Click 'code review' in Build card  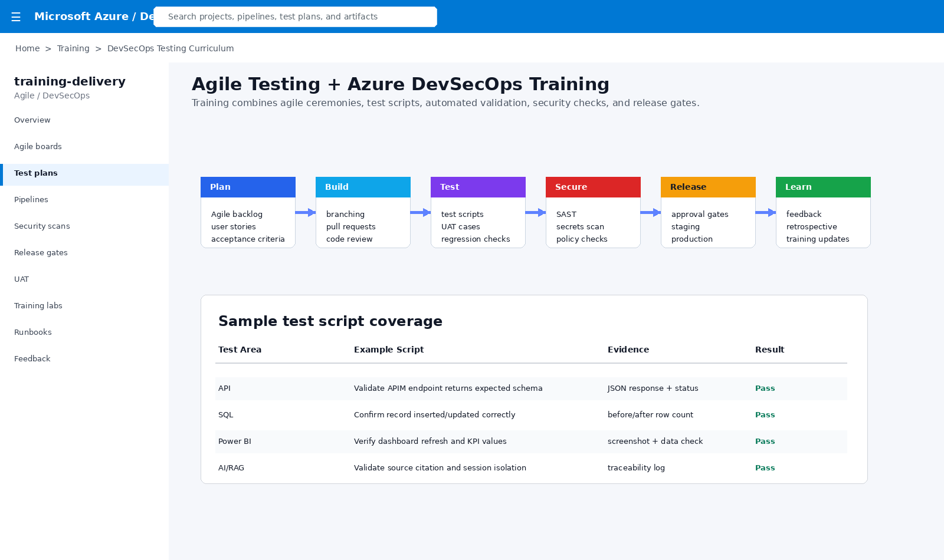tap(349, 239)
